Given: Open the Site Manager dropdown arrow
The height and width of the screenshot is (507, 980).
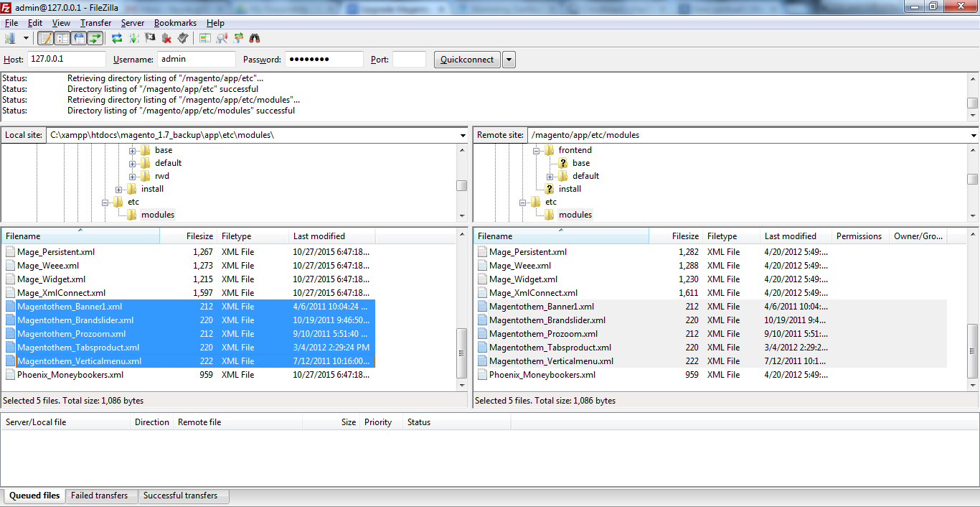Looking at the screenshot, I should click(26, 38).
